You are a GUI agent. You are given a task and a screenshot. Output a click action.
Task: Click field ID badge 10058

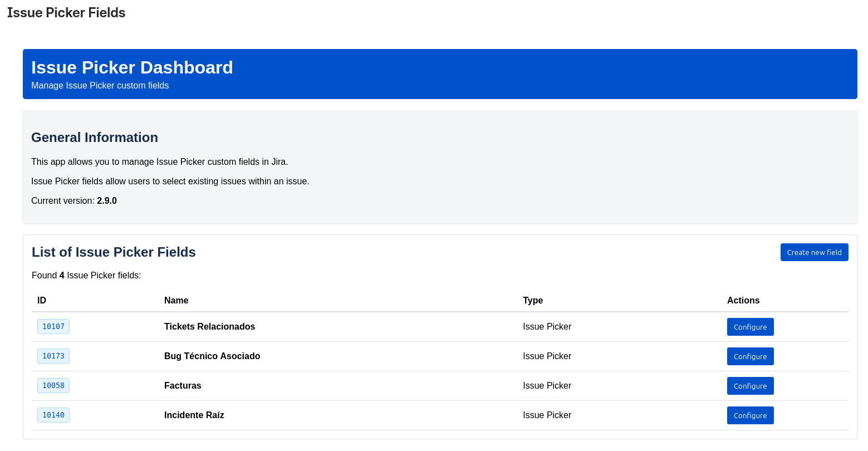click(53, 385)
